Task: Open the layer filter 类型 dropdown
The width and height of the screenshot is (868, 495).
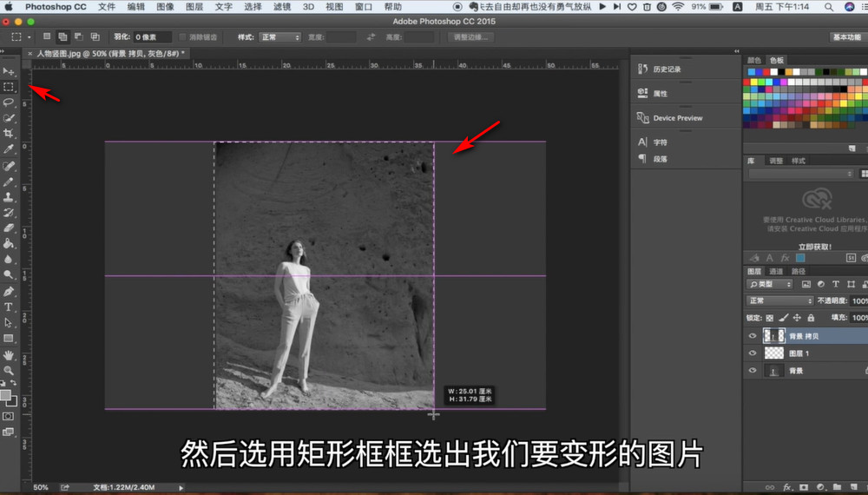Action: point(769,284)
